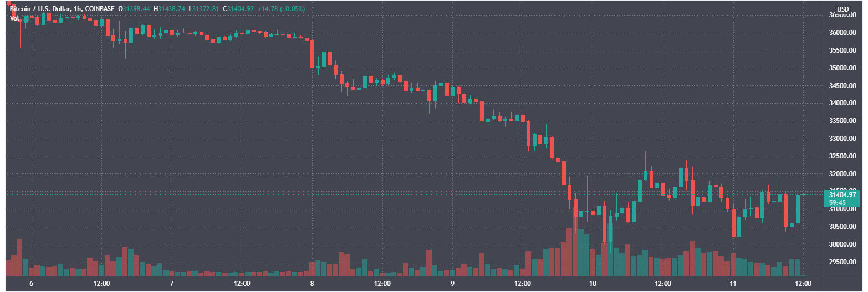The image size is (868, 292).
Task: Select the 35000.00 level on price scale
Action: (843, 68)
